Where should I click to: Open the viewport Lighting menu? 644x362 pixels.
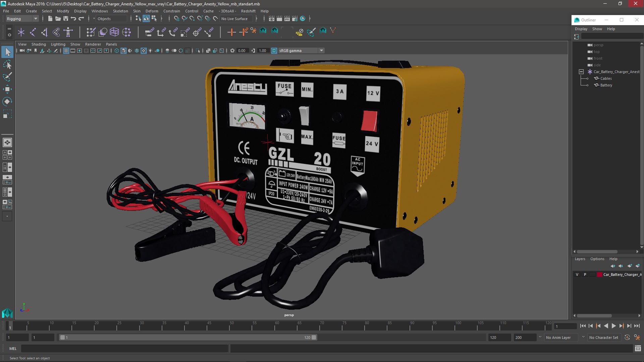coord(58,44)
